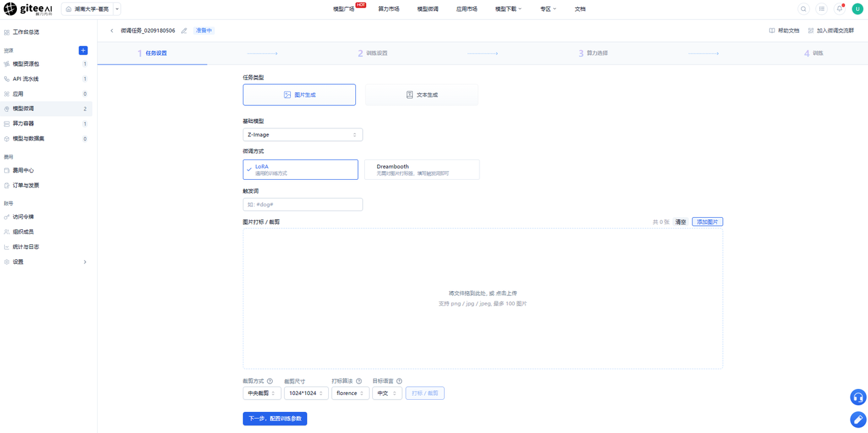Click the 触发词 input field

coord(302,204)
